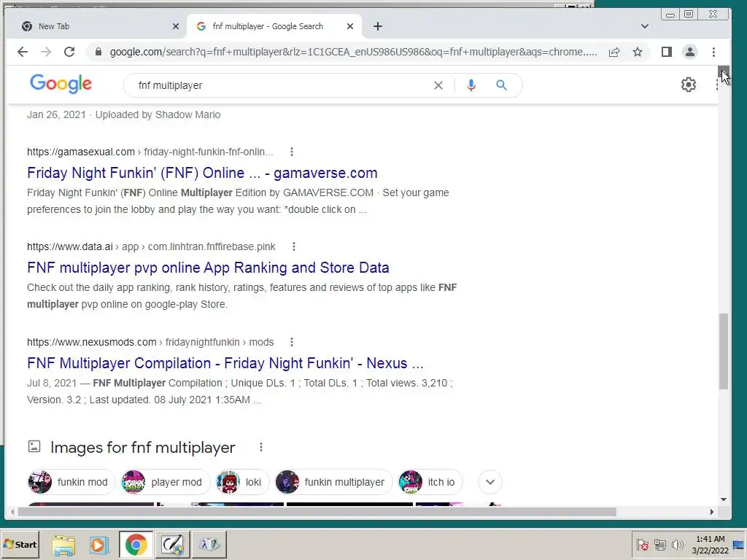Filter images by funkin multiplayer
This screenshot has height=560, width=747.
click(x=333, y=482)
